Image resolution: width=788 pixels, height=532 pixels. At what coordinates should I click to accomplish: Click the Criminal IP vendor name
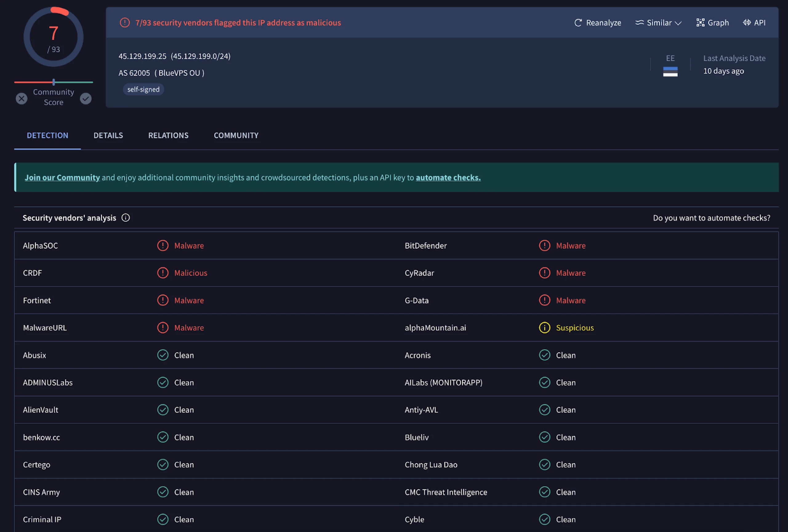(x=42, y=519)
